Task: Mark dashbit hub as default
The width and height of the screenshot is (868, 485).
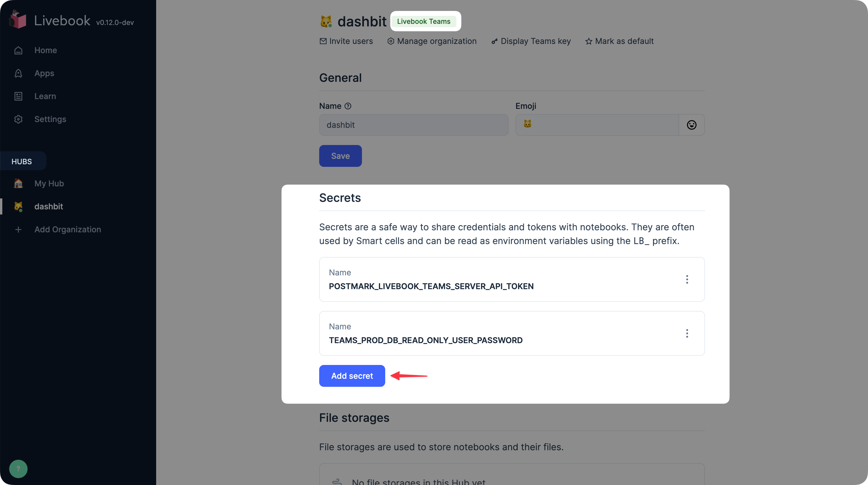Action: (x=619, y=41)
